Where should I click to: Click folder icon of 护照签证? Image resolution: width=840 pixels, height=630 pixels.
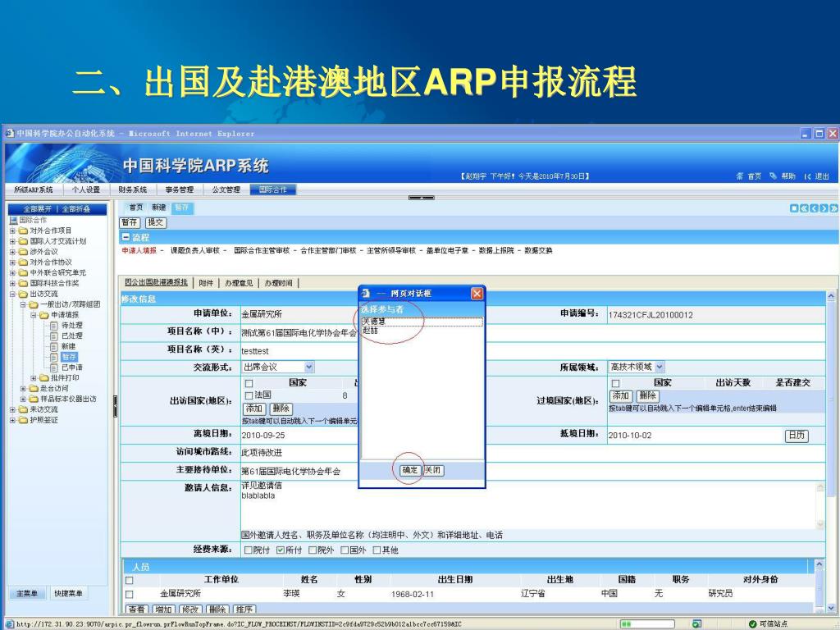click(x=23, y=420)
